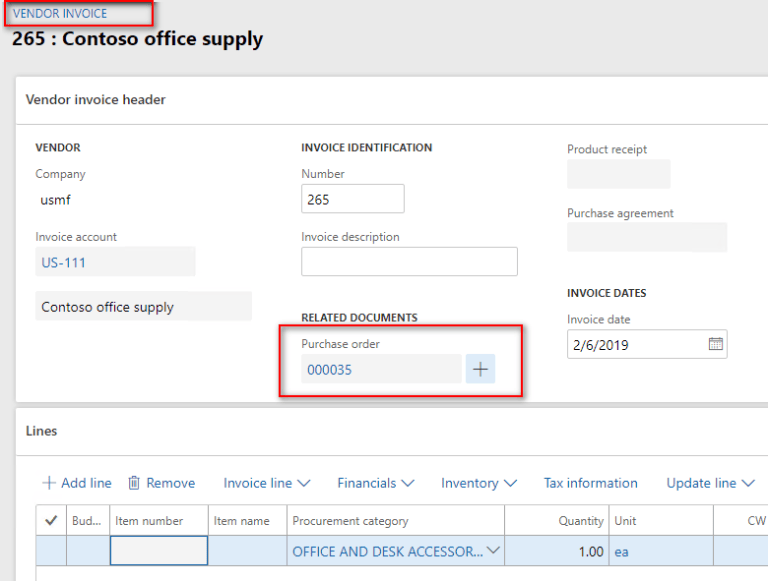This screenshot has height=581, width=768.
Task: Click the Invoice description input field
Action: 409,262
